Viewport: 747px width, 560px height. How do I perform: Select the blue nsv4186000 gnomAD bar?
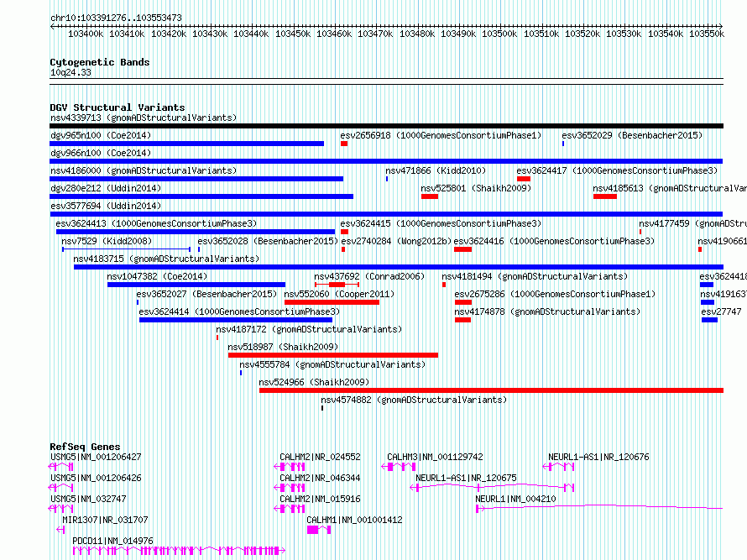tap(196, 179)
